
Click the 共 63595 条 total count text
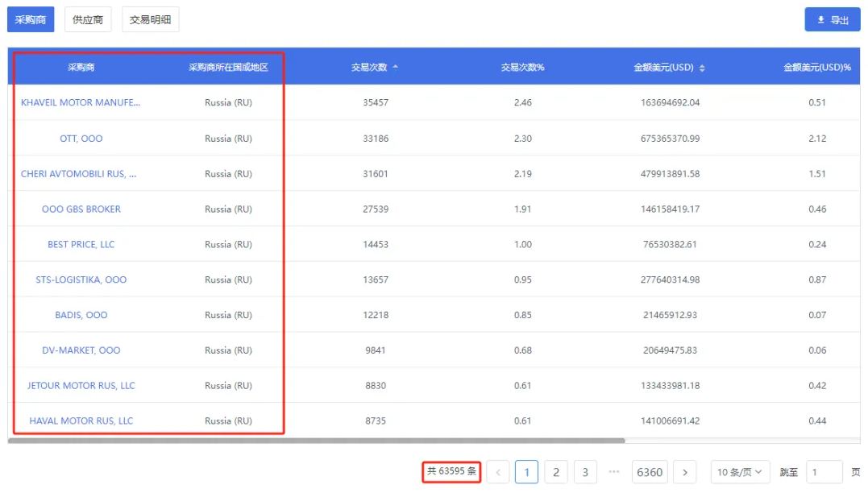(x=451, y=471)
